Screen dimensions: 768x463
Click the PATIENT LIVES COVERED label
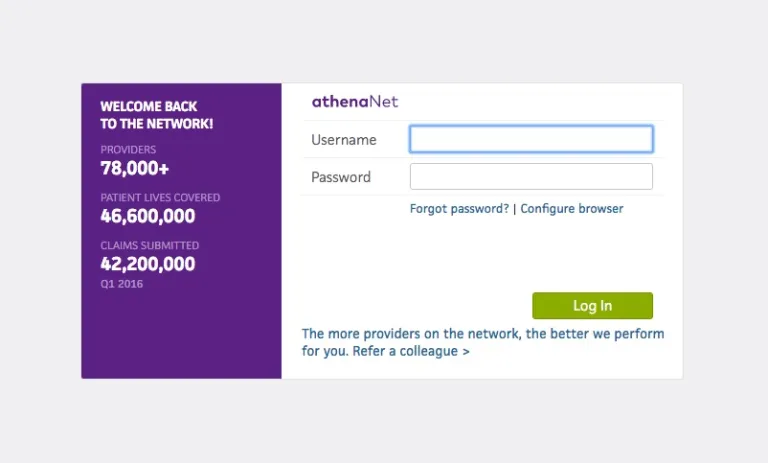160,198
